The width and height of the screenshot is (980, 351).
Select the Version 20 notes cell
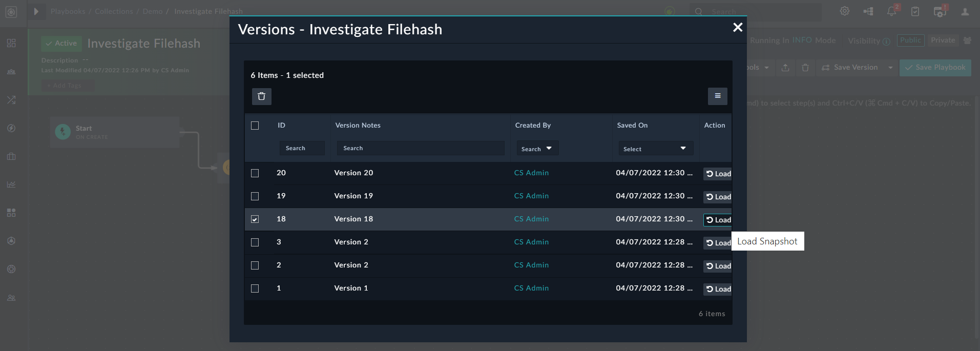point(353,173)
